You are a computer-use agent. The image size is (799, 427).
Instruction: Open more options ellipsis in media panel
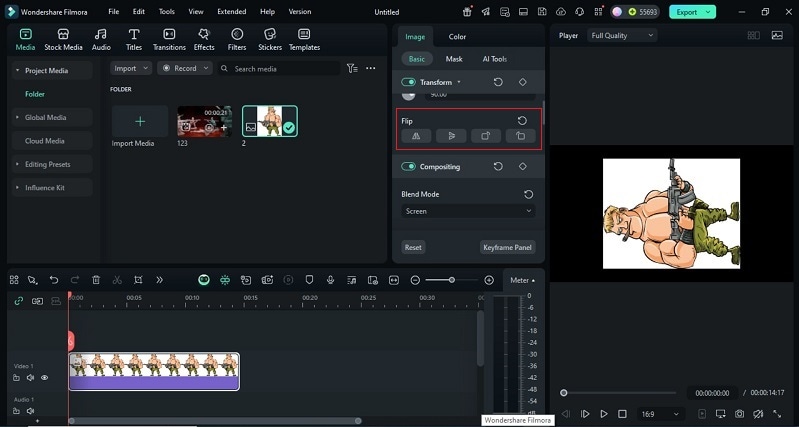point(371,68)
